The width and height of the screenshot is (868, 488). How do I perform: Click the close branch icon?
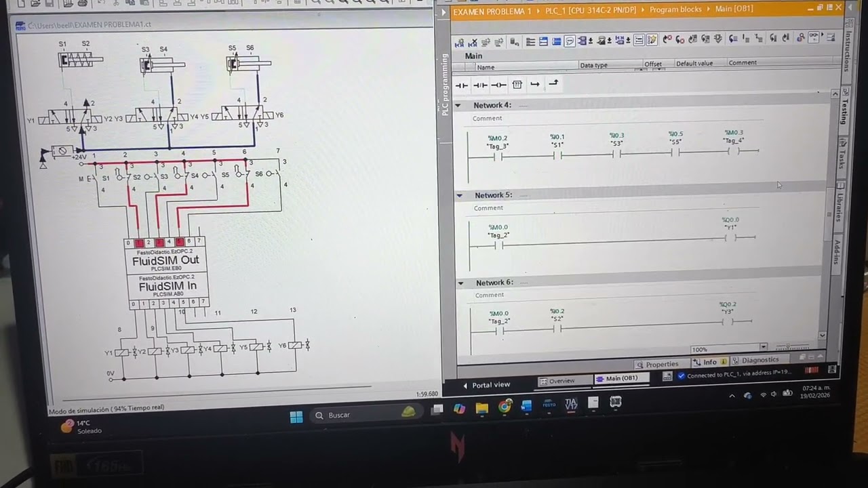(553, 83)
